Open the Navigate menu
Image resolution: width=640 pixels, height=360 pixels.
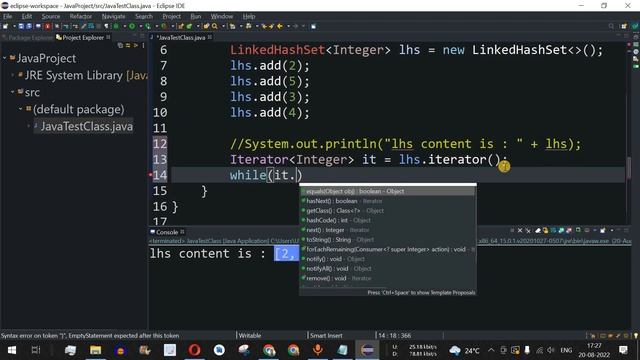(113, 16)
